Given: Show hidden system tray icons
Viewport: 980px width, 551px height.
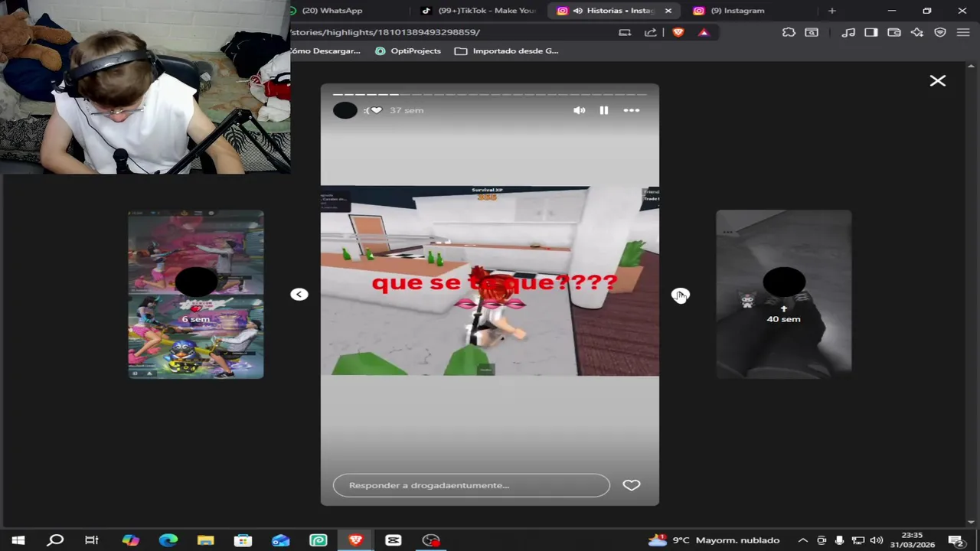Looking at the screenshot, I should click(x=802, y=540).
